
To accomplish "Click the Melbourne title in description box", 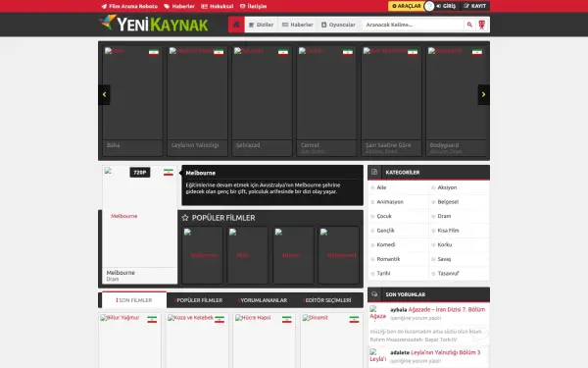I will tap(201, 173).
